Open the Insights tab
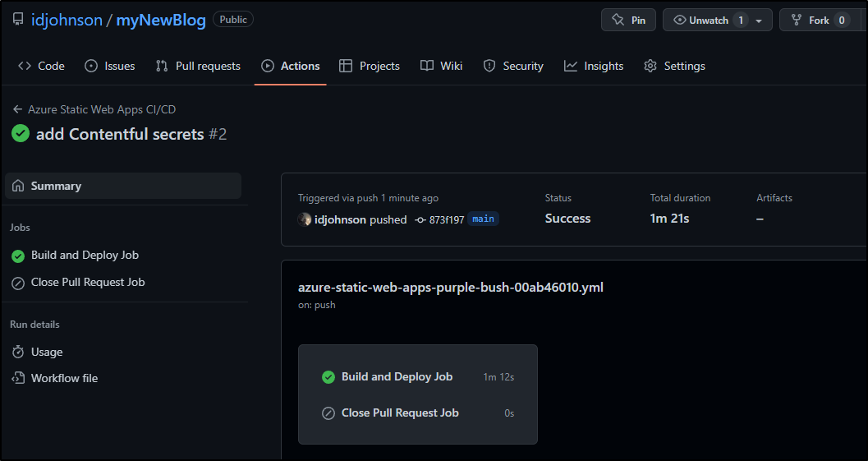 594,66
